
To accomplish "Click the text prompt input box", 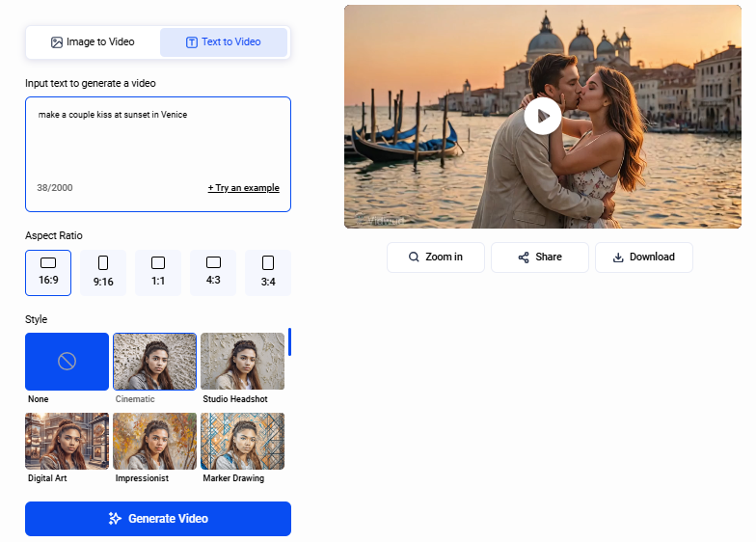I will (157, 145).
